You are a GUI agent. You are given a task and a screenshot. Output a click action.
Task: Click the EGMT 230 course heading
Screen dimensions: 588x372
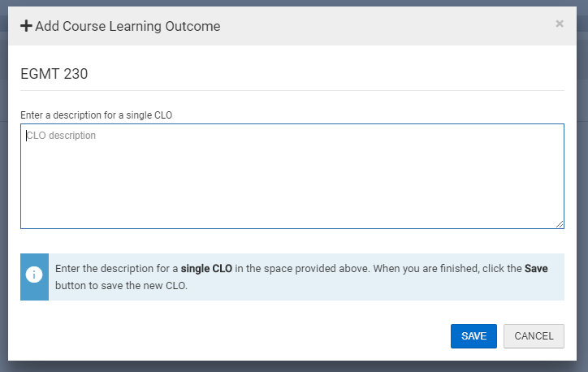click(54, 74)
